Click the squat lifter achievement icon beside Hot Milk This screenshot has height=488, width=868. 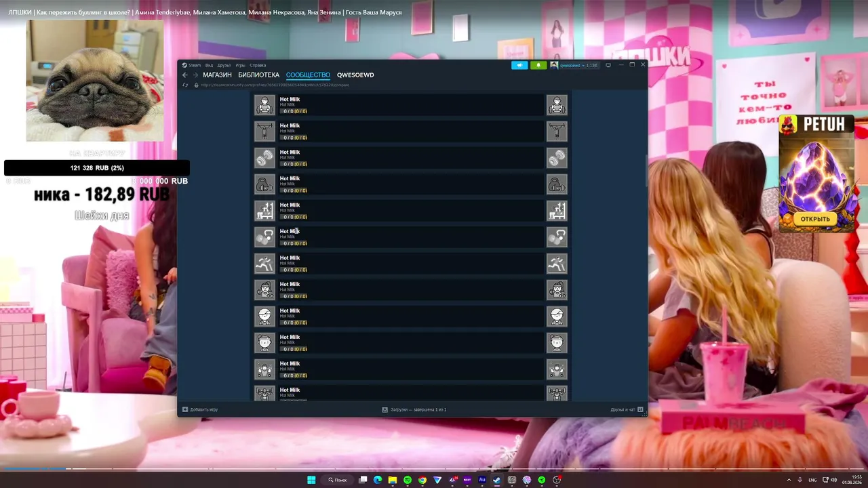pos(264,105)
